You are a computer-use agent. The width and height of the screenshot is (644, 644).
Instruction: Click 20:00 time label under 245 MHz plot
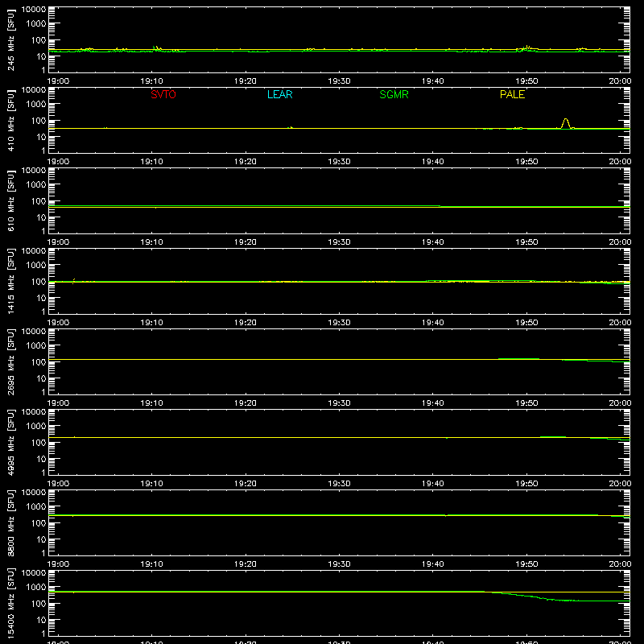point(620,81)
